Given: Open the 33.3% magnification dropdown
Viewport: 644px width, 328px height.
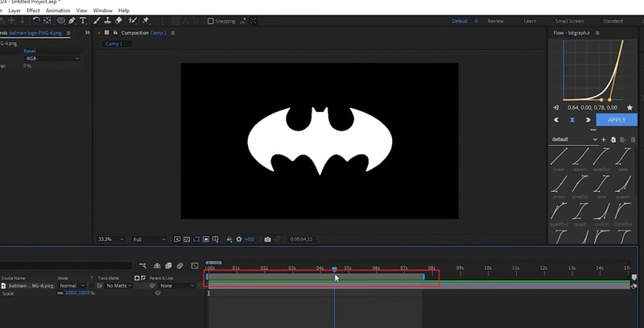Looking at the screenshot, I should coord(110,239).
